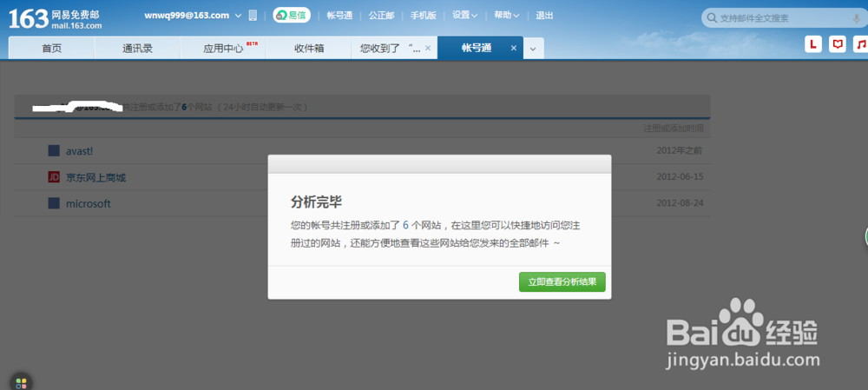Click the JD 京东 site icon
Viewport: 868px width, 390px height.
54,177
